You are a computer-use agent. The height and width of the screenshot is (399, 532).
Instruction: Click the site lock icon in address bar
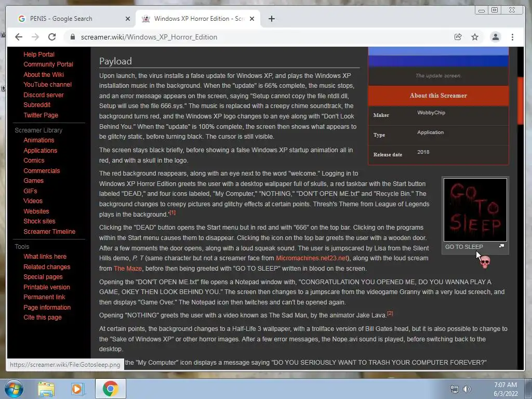(x=72, y=37)
